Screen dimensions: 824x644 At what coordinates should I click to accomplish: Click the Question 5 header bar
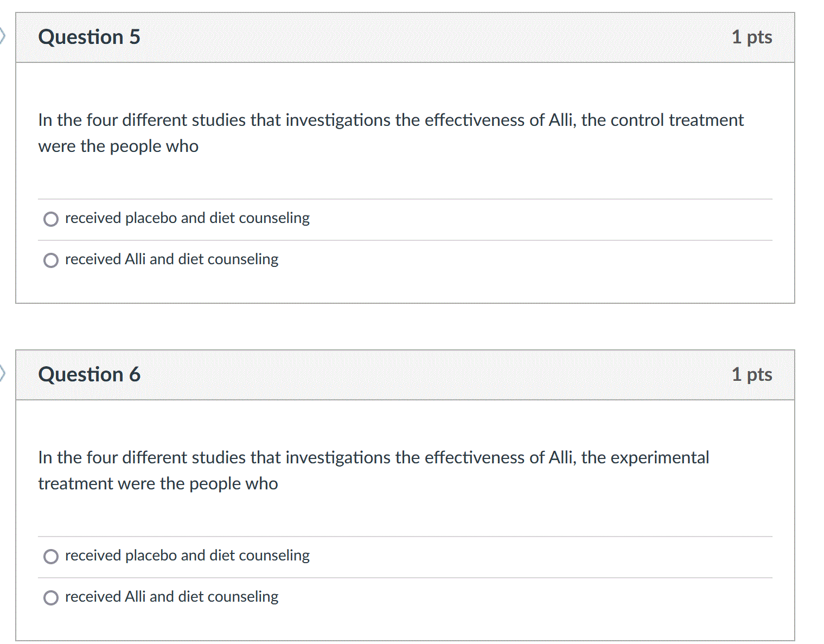click(405, 37)
